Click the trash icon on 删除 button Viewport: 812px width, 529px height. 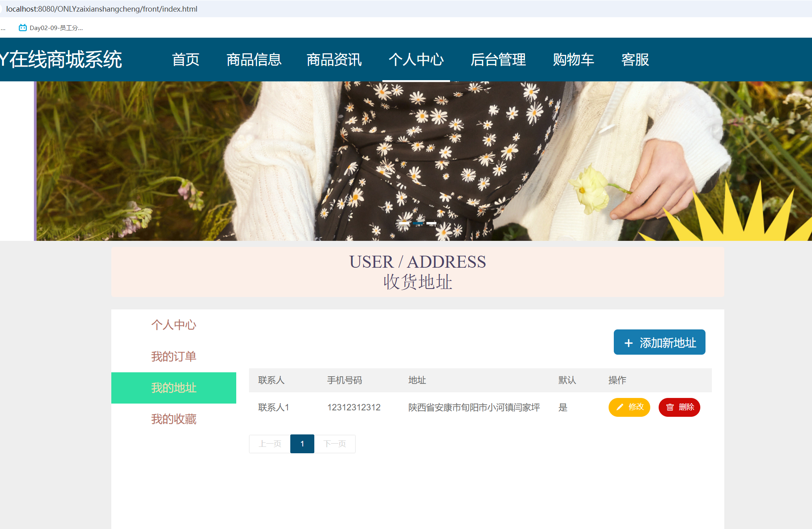point(670,407)
